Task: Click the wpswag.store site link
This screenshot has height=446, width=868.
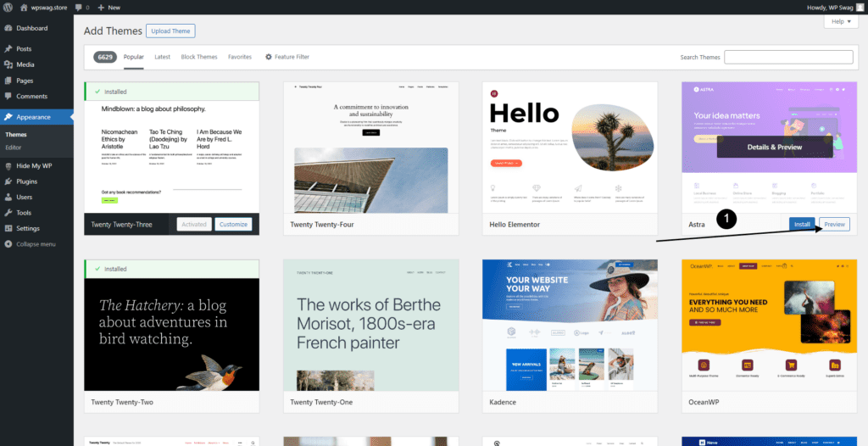Action: click(x=50, y=7)
